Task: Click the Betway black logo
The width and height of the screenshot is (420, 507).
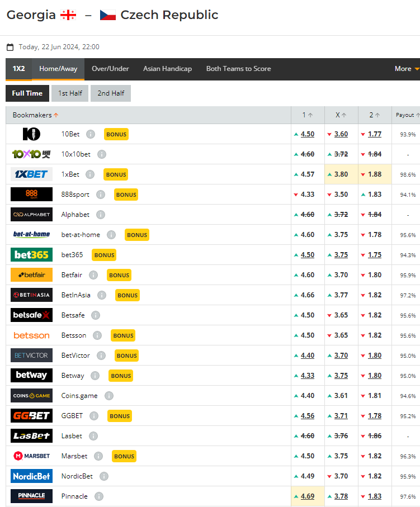Action: [31, 376]
